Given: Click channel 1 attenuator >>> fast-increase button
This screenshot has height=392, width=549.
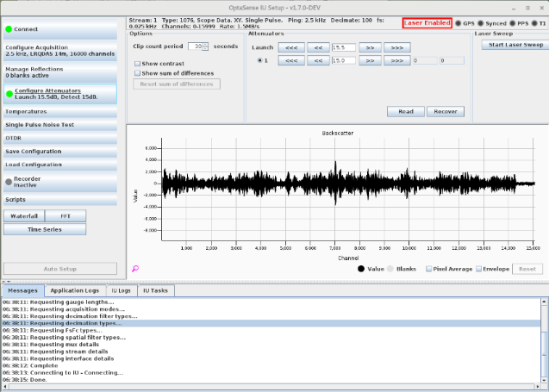Looking at the screenshot, I should [x=397, y=61].
